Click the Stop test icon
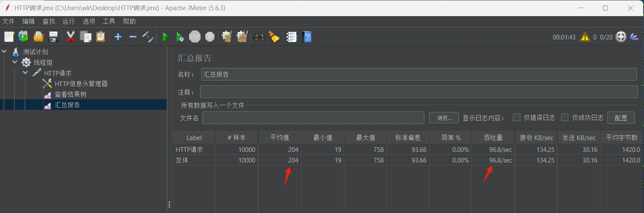 point(195,37)
